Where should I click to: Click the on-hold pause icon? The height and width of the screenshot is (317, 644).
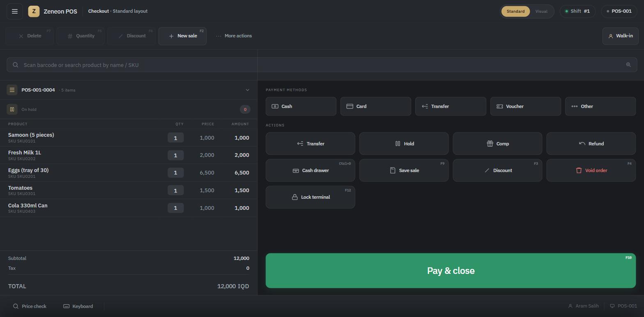point(12,109)
